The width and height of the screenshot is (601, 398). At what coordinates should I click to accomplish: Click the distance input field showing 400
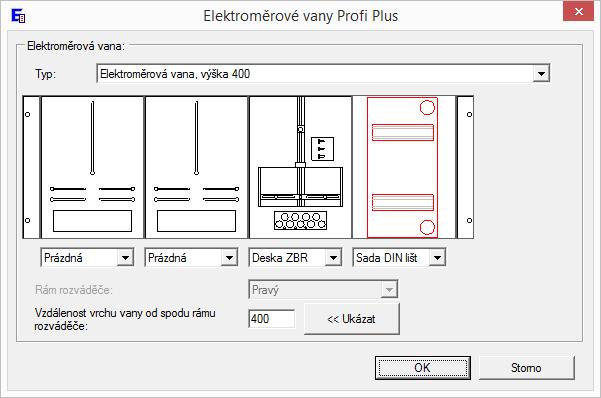271,319
